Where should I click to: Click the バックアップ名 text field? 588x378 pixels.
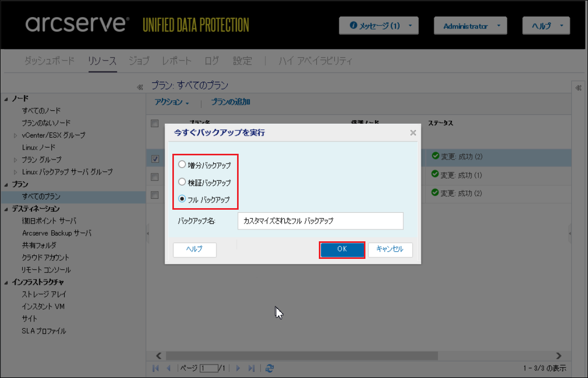click(320, 221)
